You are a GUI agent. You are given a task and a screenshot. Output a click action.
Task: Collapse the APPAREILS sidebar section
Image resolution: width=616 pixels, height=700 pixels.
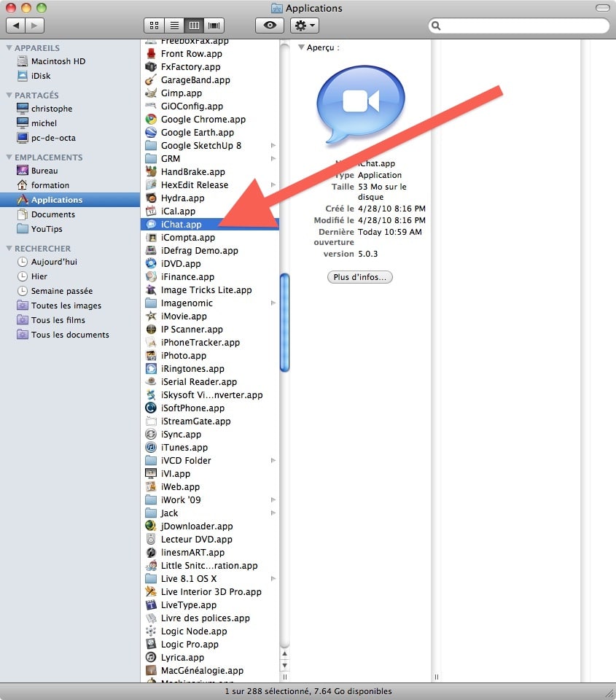pyautogui.click(x=9, y=47)
